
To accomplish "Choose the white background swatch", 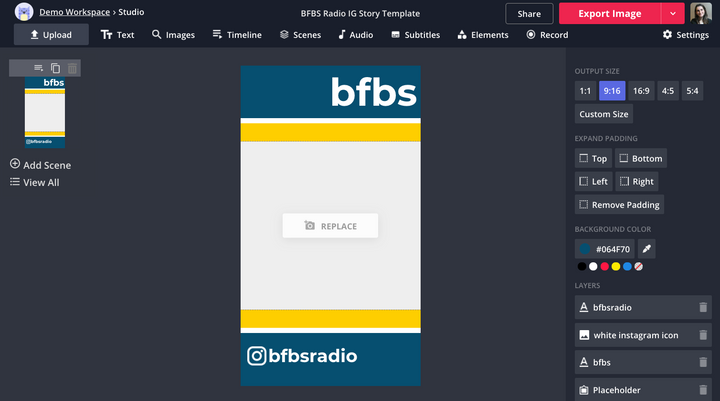I will click(x=593, y=266).
